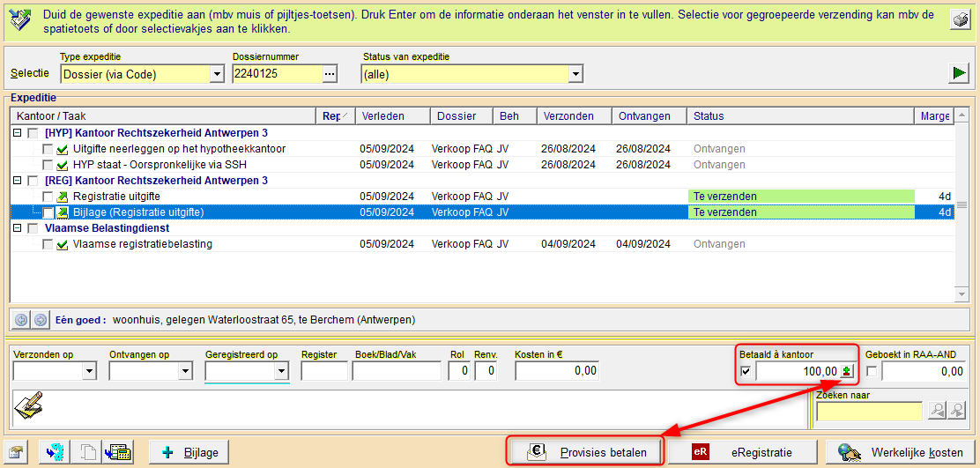Click the table calculator import icon button
Image resolution: width=980 pixels, height=468 pixels.
coord(116,452)
